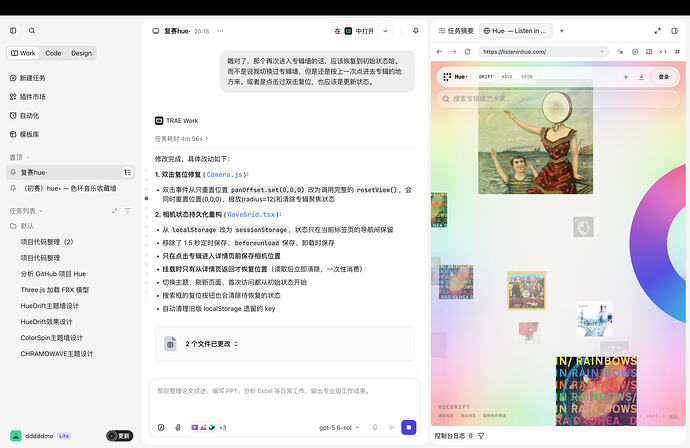Image resolution: width=690 pixels, height=448 pixels.
Task: Click the device preview icon in browser toolbar
Action: [x=649, y=51]
